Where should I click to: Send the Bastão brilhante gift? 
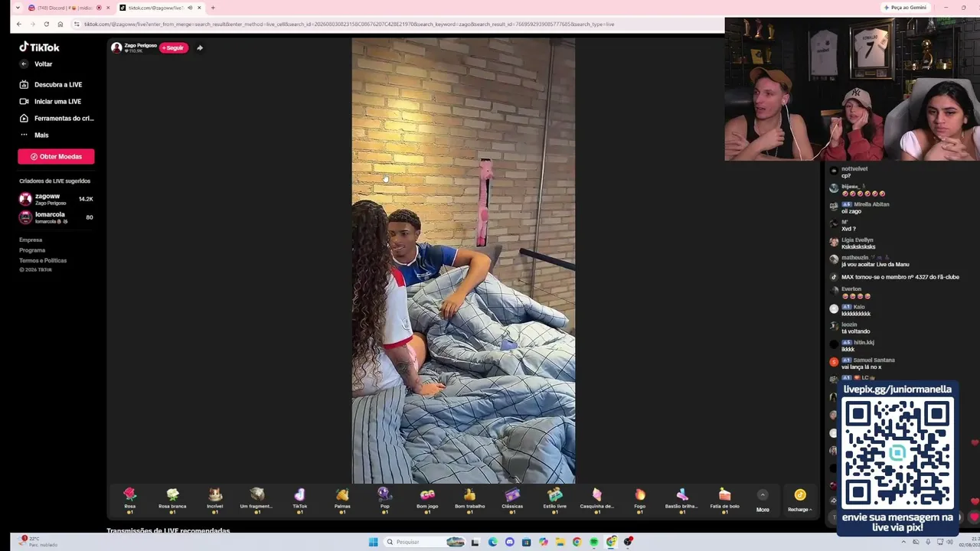pyautogui.click(x=682, y=499)
